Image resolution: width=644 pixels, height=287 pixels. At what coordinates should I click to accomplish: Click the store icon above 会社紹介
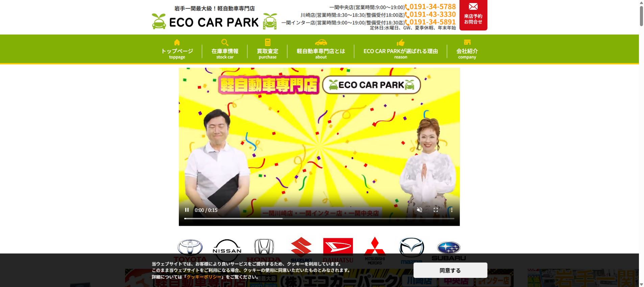click(467, 42)
